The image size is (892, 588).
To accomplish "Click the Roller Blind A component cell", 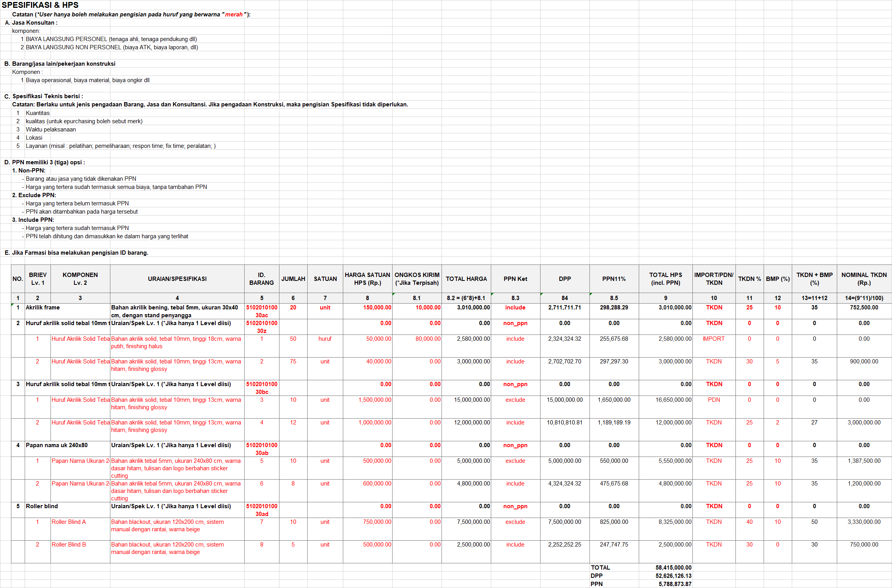I will coord(69,522).
